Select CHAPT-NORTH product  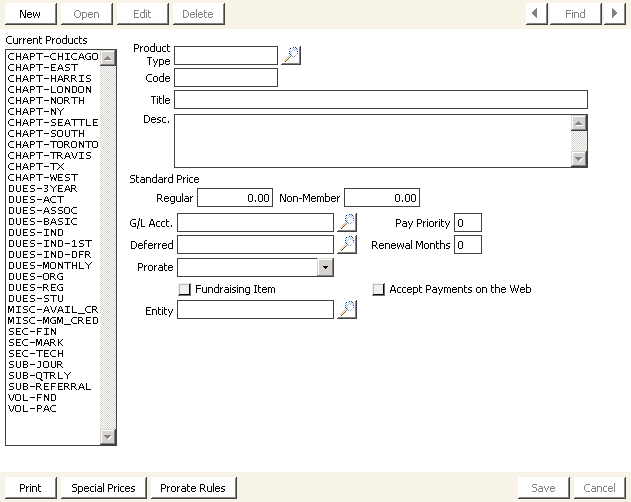click(53, 100)
